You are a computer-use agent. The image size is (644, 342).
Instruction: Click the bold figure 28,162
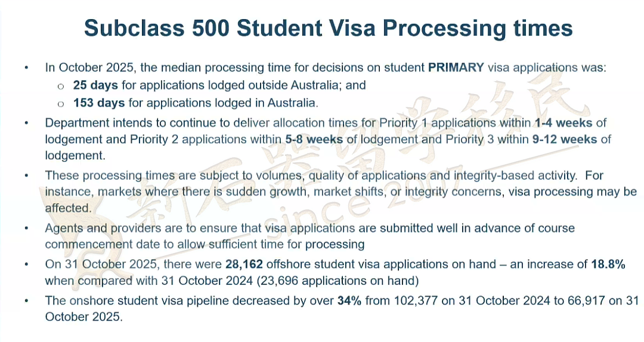(x=244, y=264)
